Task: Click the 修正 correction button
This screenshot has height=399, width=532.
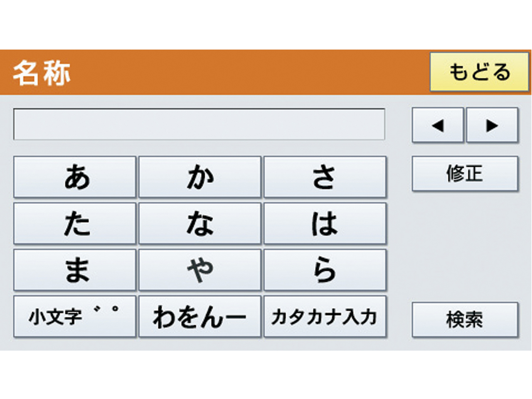Action: [465, 173]
